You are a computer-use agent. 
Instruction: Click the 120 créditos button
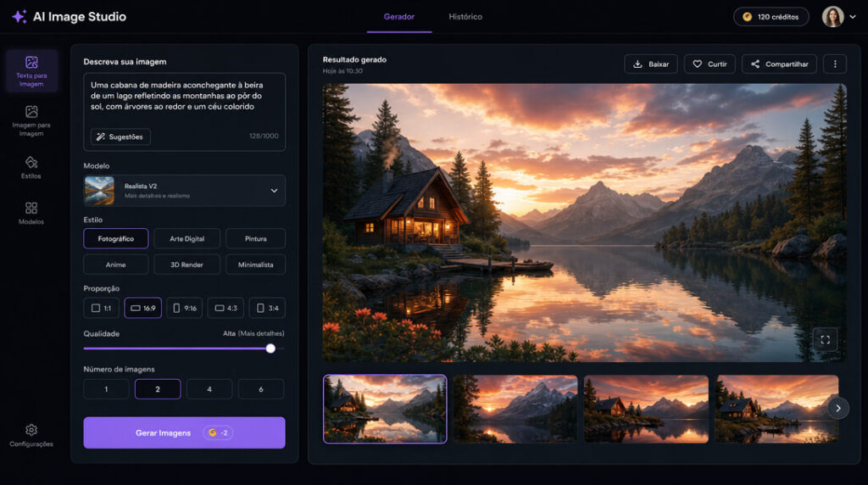click(771, 17)
